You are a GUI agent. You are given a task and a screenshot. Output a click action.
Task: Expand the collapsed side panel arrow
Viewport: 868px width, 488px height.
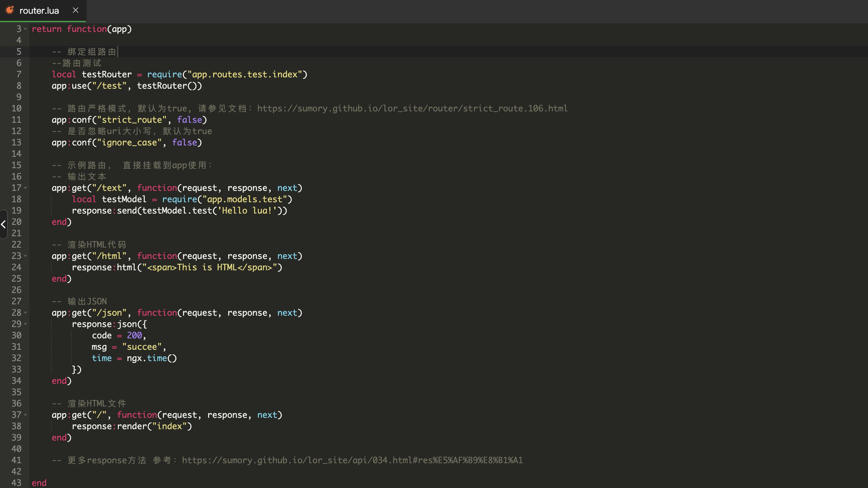coord(3,224)
